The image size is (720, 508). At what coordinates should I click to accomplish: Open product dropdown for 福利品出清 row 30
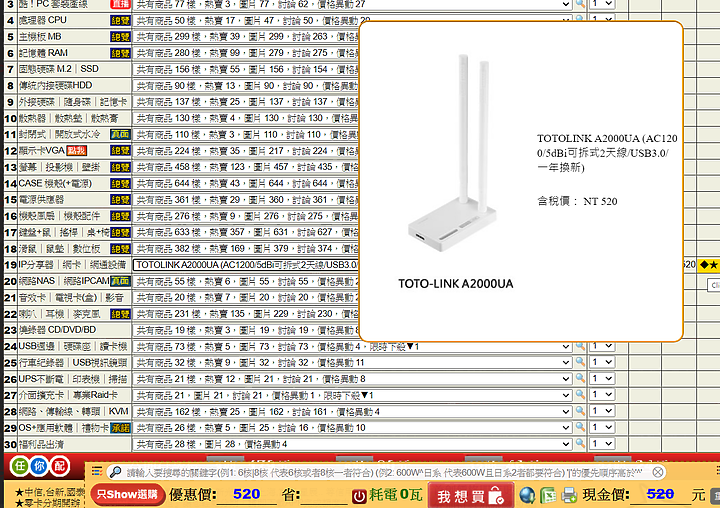click(x=352, y=444)
